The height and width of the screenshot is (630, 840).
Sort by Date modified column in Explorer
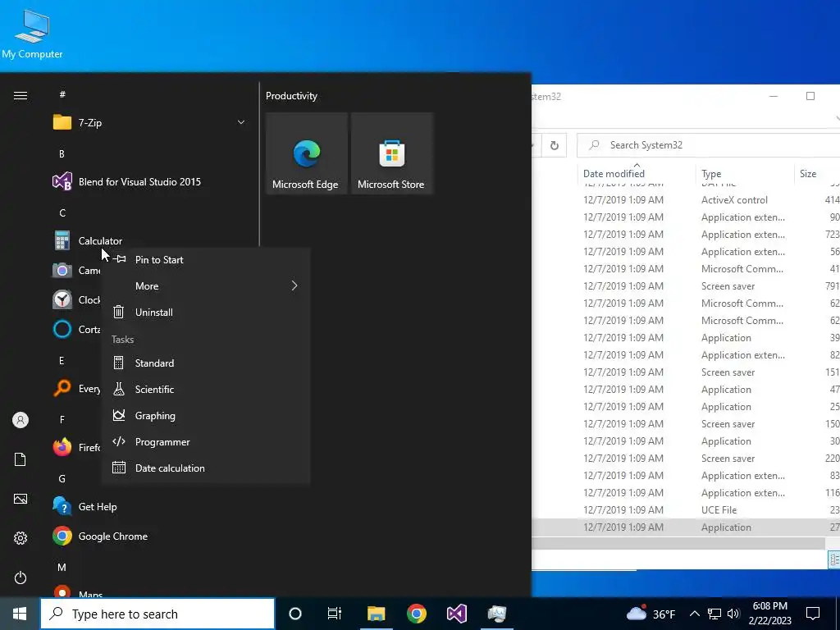click(637, 173)
